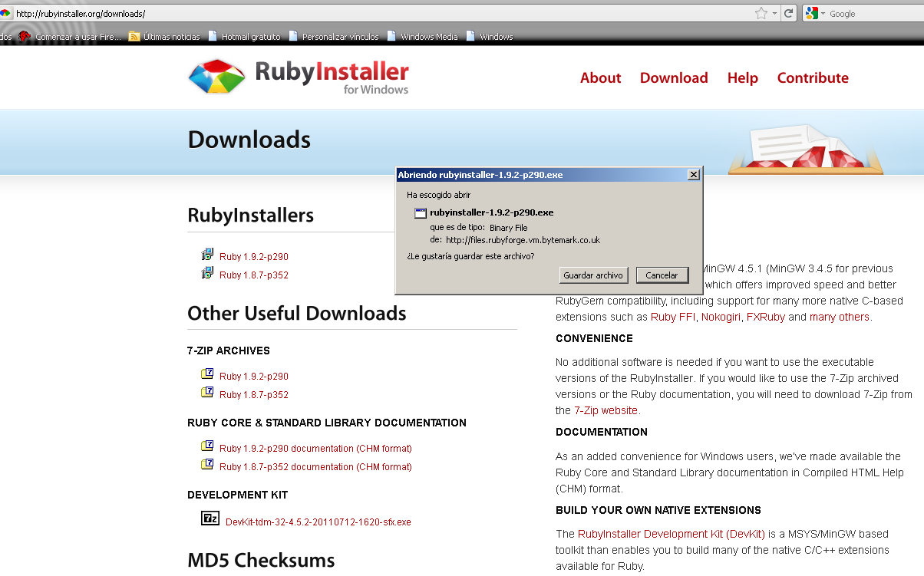This screenshot has width=924, height=576.
Task: Click the exe file icon in dialog
Action: point(421,213)
